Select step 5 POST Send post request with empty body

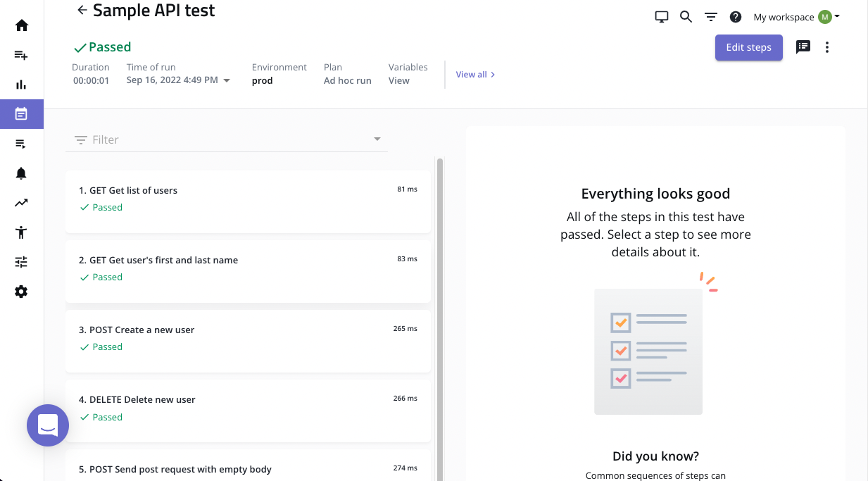point(248,465)
